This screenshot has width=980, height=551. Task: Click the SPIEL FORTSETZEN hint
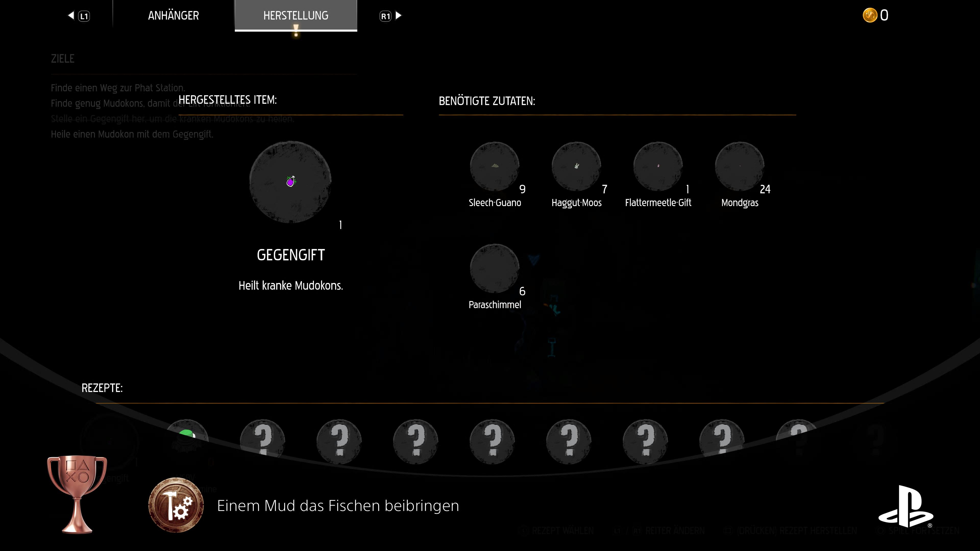[x=924, y=531]
